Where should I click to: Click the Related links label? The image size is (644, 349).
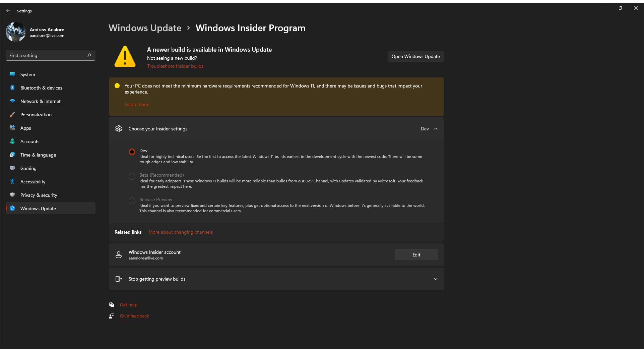point(128,232)
